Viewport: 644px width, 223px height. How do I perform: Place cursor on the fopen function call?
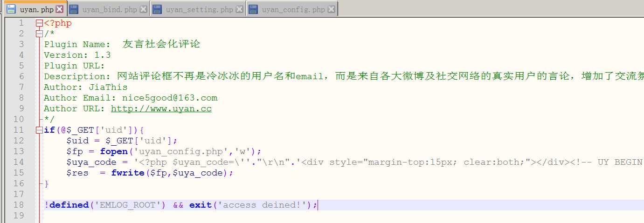click(113, 152)
